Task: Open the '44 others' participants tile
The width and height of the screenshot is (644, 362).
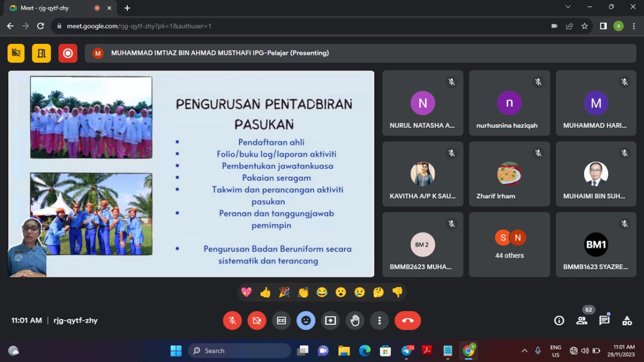Action: (x=509, y=244)
